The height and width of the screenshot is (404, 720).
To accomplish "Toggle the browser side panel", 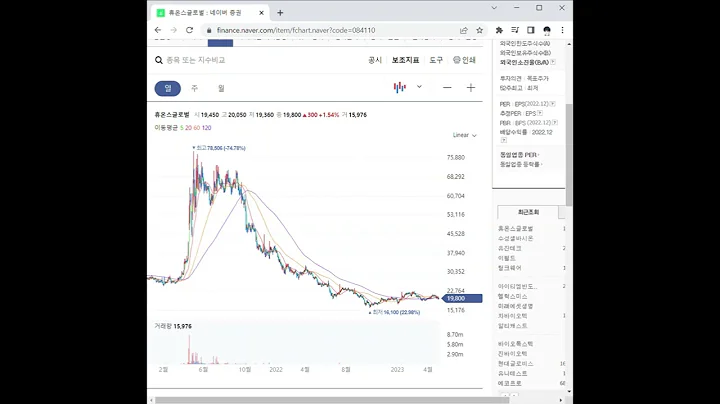I will (x=530, y=30).
